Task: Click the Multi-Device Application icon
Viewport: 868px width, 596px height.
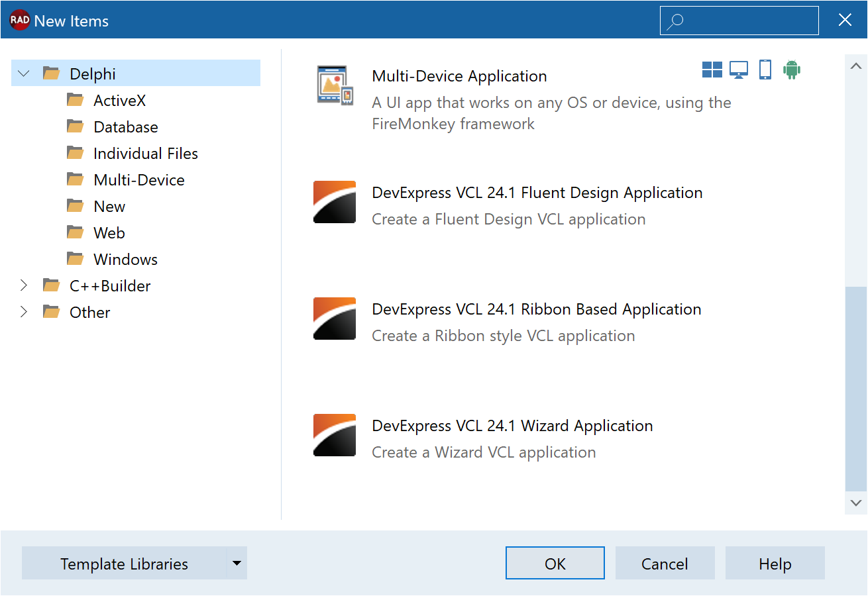Action: pos(335,86)
